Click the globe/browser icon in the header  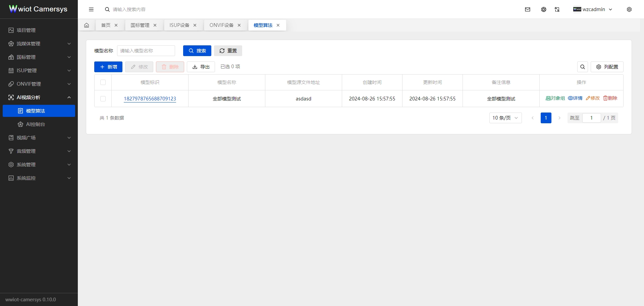coord(543,9)
